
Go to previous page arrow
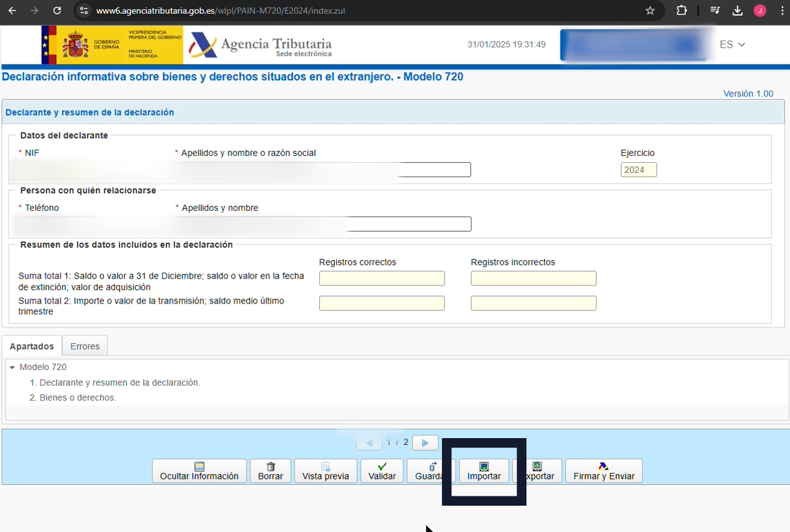point(369,442)
